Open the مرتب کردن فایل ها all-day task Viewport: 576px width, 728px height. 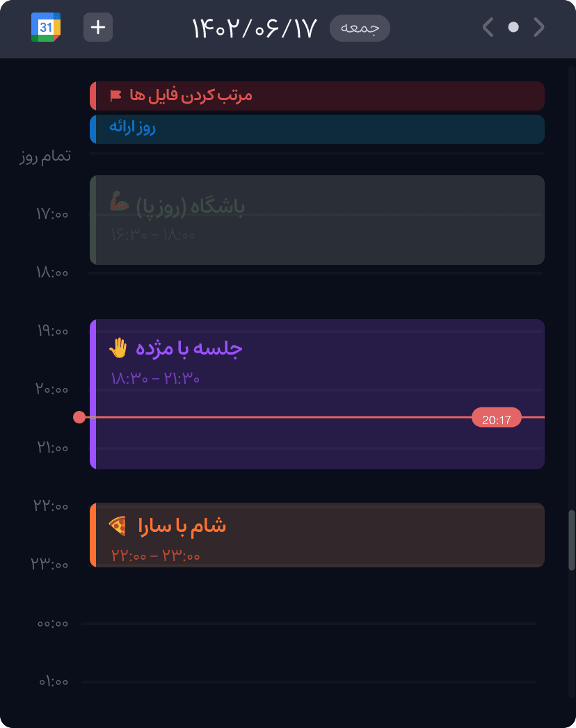317,96
